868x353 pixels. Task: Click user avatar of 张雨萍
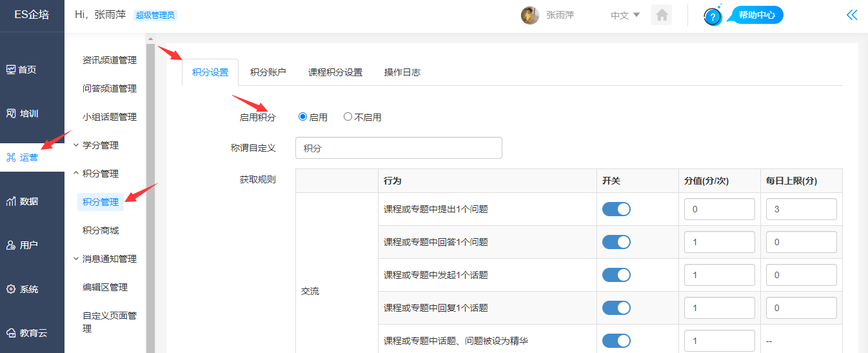pyautogui.click(x=530, y=15)
